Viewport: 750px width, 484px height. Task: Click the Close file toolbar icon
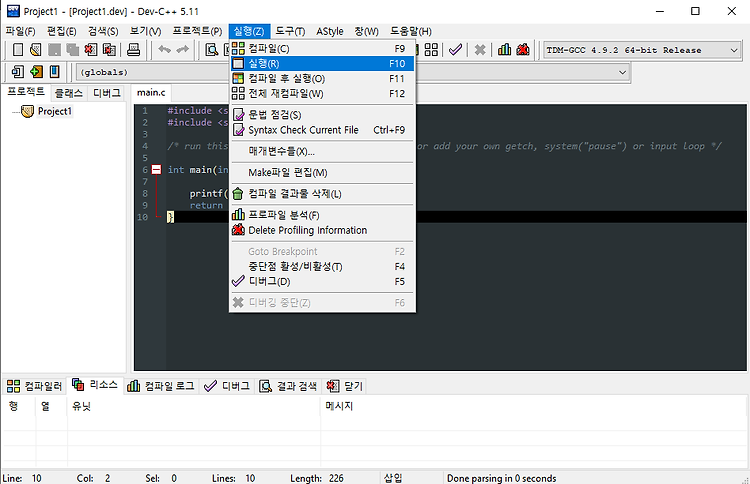click(x=90, y=49)
